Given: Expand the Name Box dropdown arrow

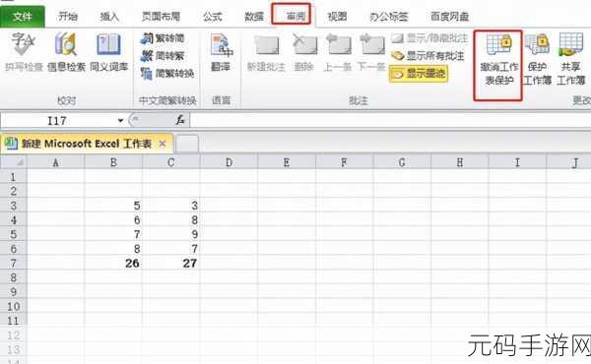Looking at the screenshot, I should [x=120, y=120].
